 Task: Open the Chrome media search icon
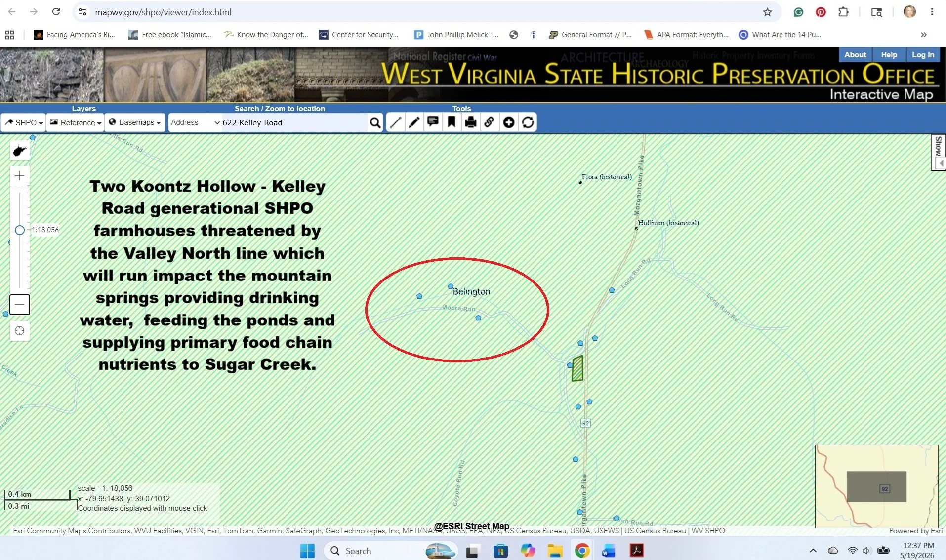coord(876,12)
